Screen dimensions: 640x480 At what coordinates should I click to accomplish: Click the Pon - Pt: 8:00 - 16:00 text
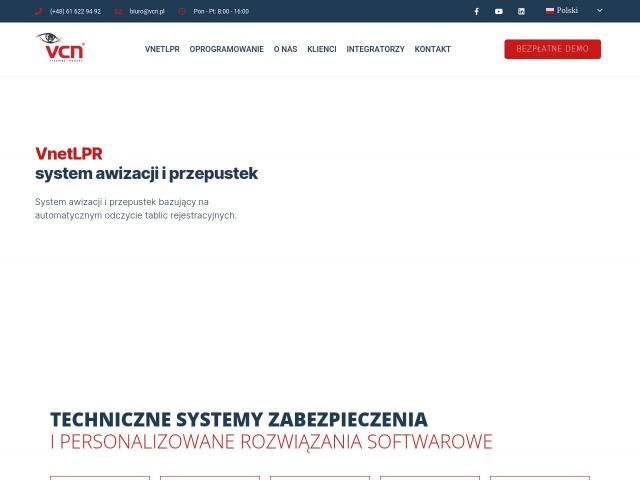221,11
